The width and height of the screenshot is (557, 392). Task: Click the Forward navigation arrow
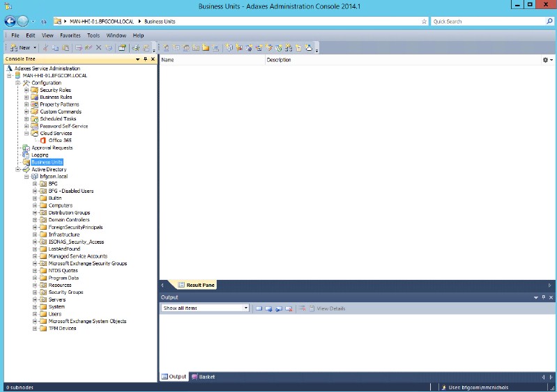tap(22, 22)
